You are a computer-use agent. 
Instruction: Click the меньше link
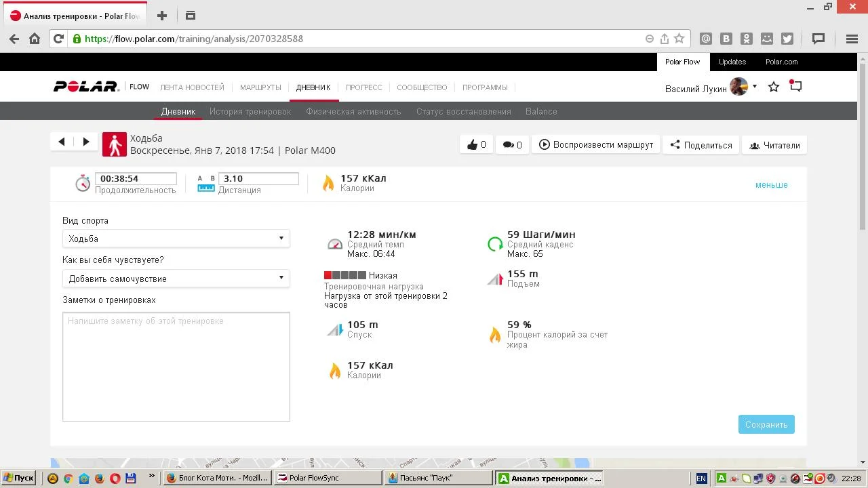tap(771, 185)
